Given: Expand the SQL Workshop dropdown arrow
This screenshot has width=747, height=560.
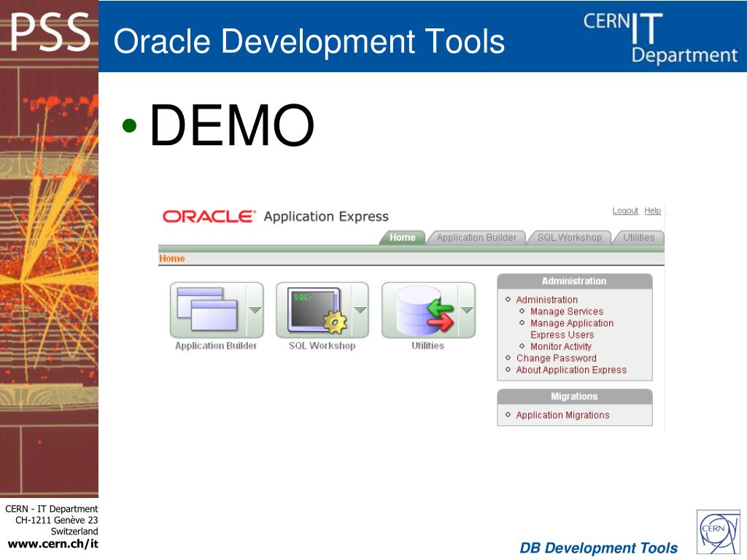Looking at the screenshot, I should coord(360,310).
